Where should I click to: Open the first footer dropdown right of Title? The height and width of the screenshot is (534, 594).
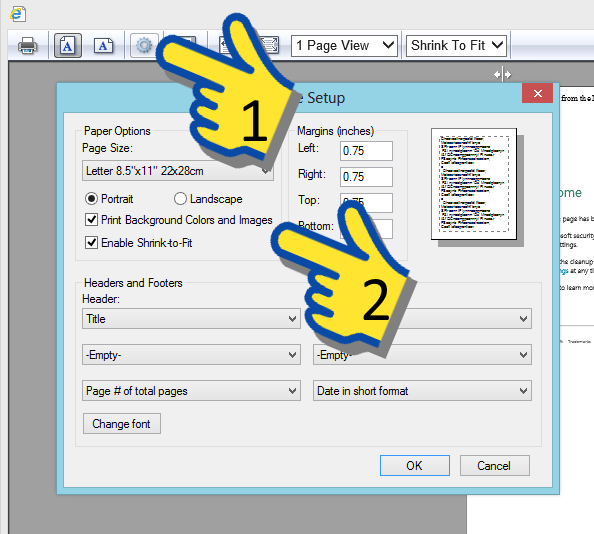pyautogui.click(x=422, y=319)
